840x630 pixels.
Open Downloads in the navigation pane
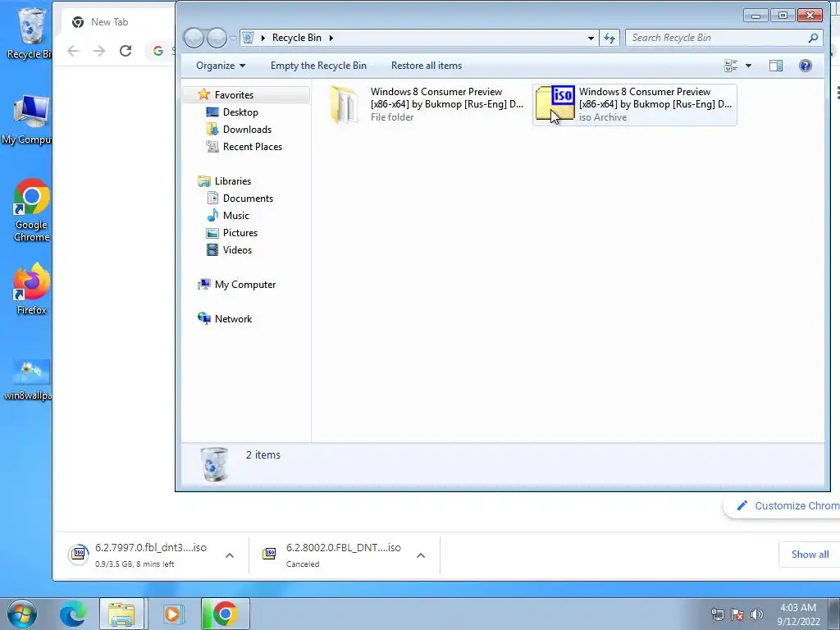[x=247, y=129]
